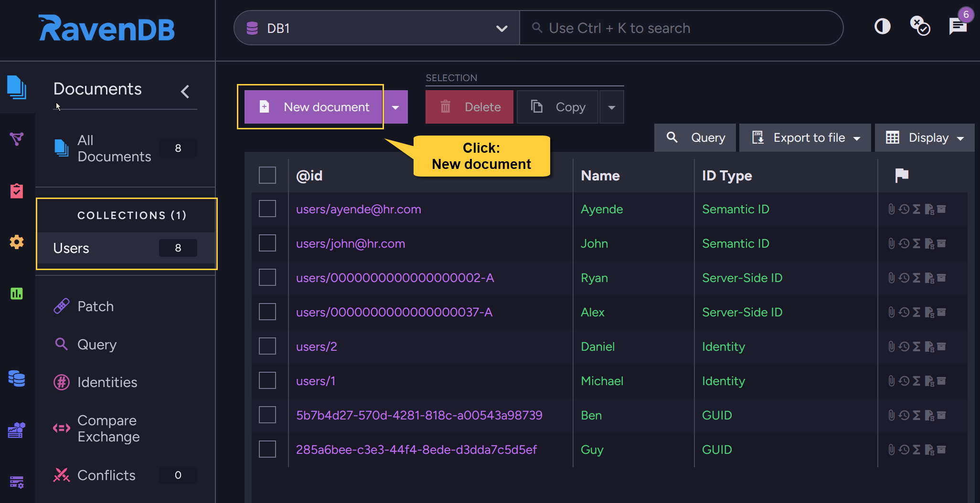Click counters sigma icon for John row
The width and height of the screenshot is (980, 503).
[916, 243]
